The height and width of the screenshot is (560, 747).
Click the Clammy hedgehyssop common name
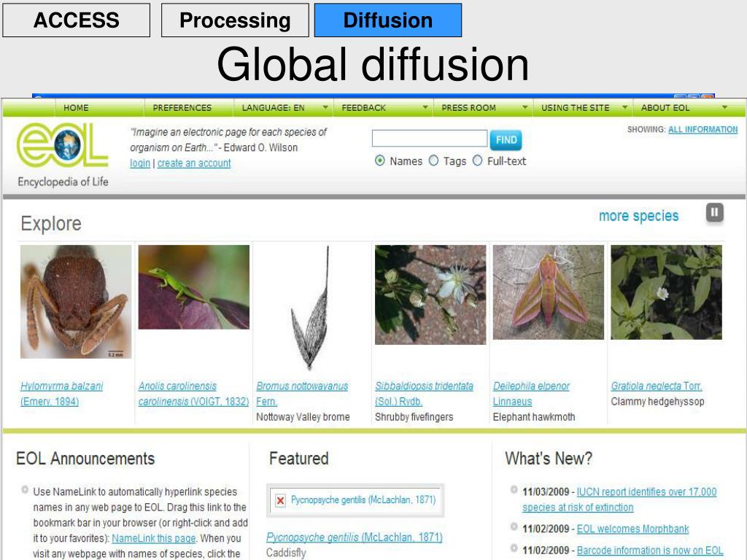tap(657, 402)
